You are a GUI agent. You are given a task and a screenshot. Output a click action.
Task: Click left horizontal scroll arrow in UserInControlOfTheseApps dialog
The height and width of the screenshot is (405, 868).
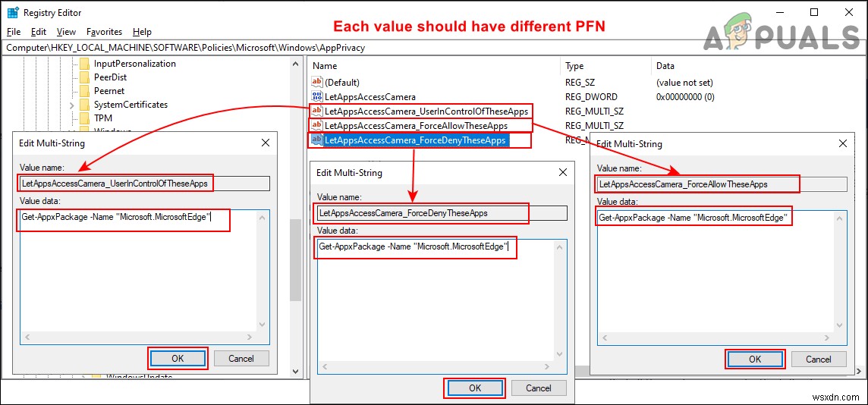pos(26,337)
